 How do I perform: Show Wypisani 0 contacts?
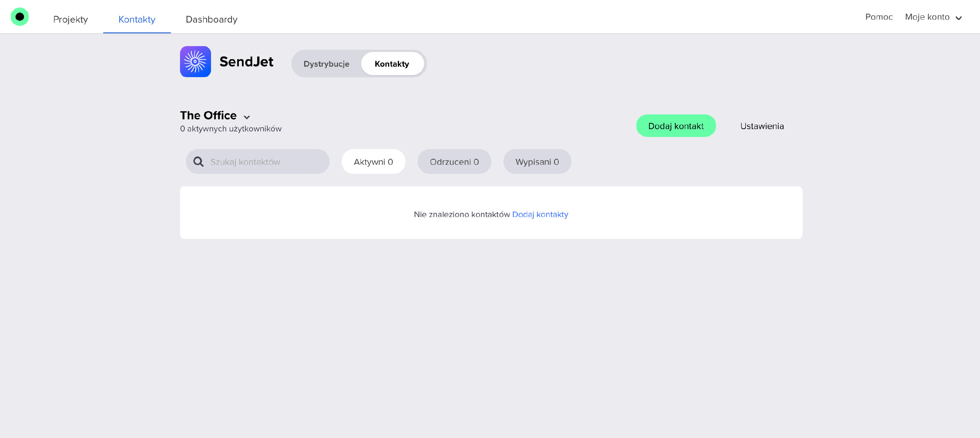click(536, 162)
